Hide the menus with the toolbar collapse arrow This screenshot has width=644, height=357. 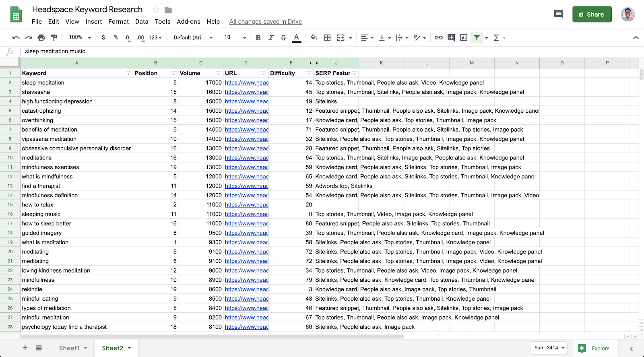click(636, 37)
